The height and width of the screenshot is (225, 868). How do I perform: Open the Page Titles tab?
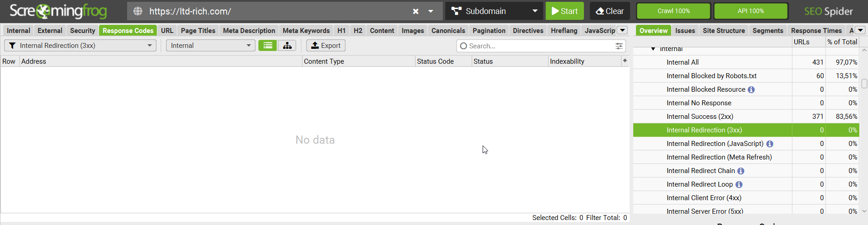pos(198,30)
